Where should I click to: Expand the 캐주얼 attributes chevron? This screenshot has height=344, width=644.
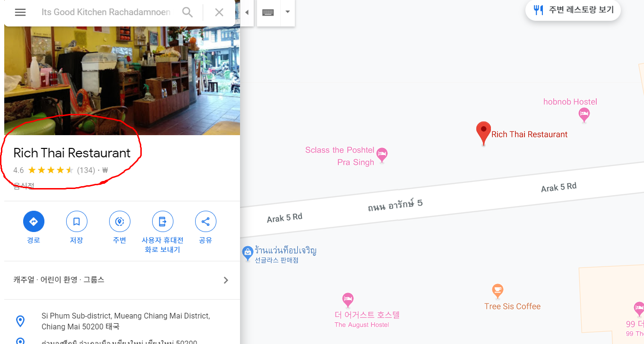tap(226, 280)
